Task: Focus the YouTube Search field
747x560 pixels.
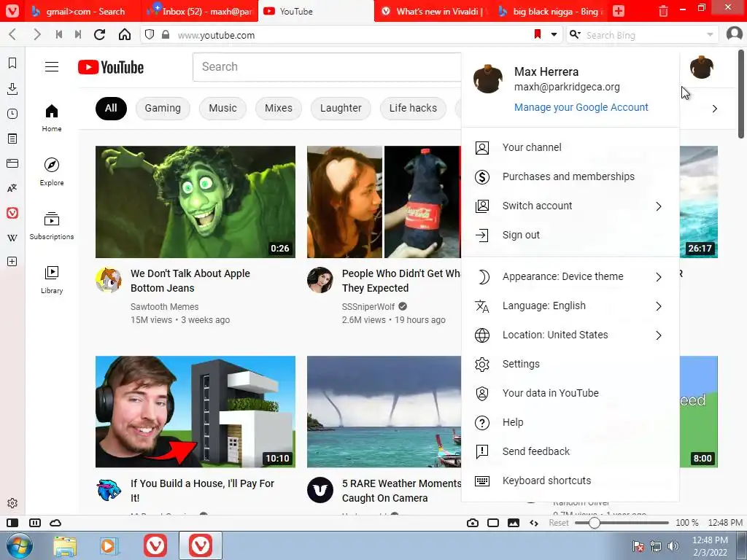Action: (327, 66)
